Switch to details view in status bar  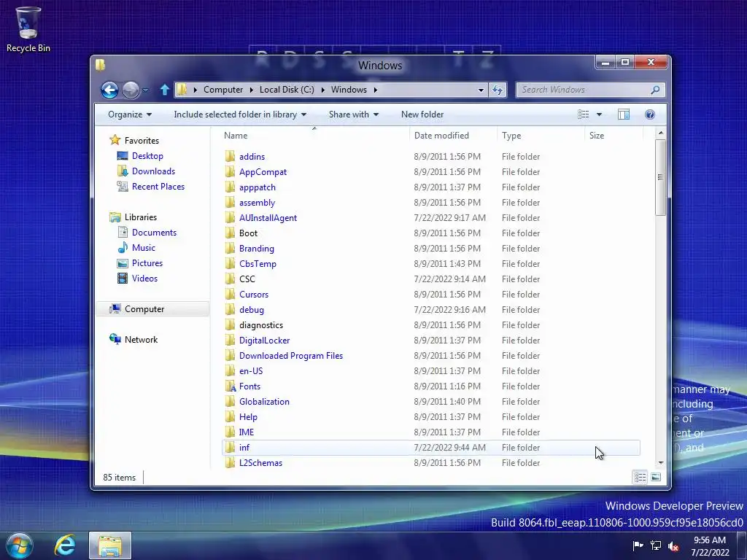[640, 477]
